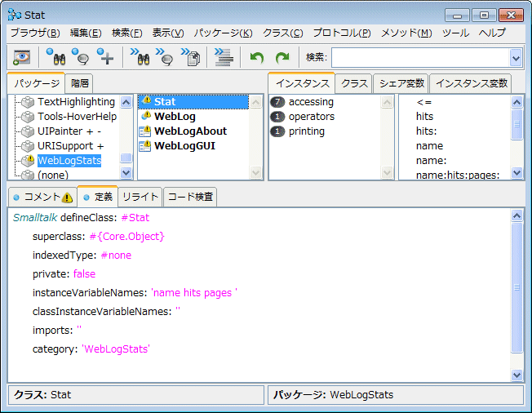Click the plain binoculars find icon
The width and height of the screenshot is (532, 413).
(55, 57)
